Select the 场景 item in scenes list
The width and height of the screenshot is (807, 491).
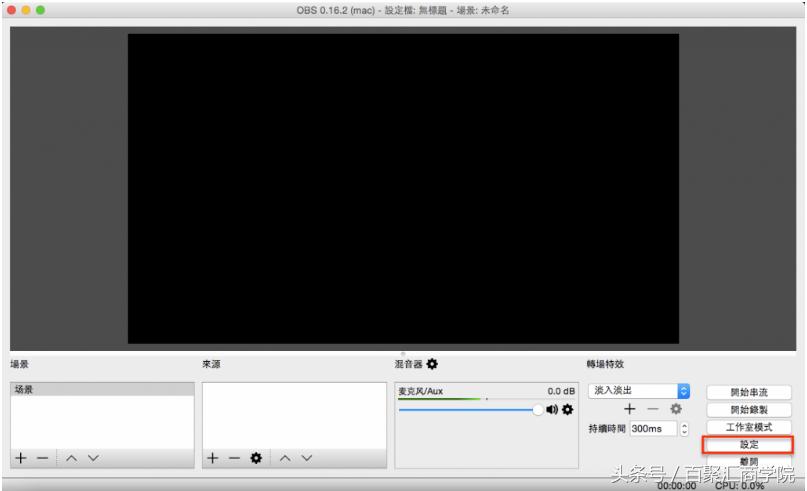[x=102, y=389]
